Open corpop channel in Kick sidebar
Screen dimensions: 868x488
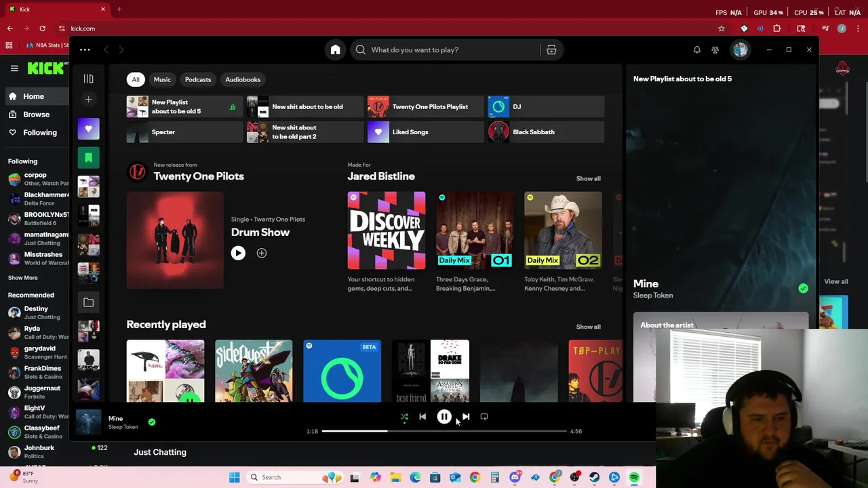pyautogui.click(x=37, y=179)
